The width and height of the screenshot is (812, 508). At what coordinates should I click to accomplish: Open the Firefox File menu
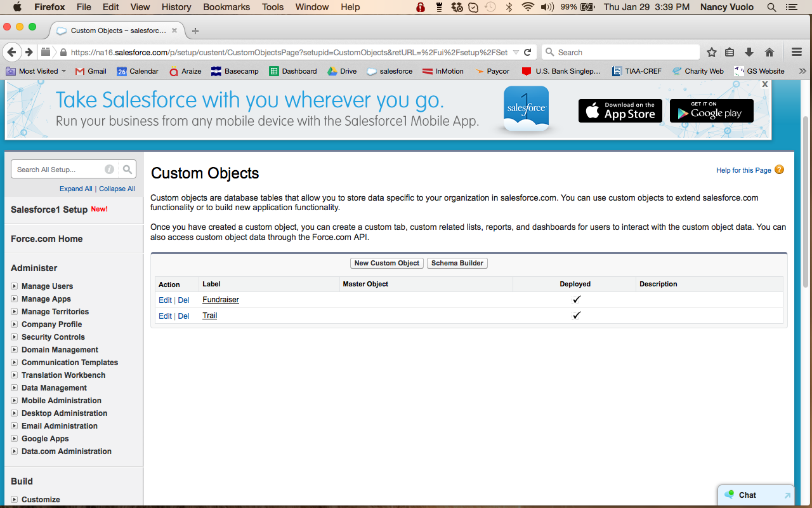pos(84,7)
